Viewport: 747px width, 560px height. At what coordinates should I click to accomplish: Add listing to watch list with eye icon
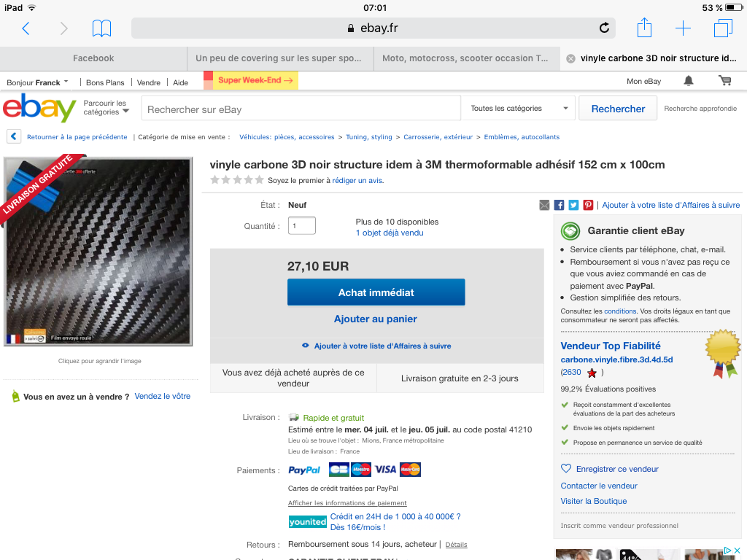(x=306, y=346)
